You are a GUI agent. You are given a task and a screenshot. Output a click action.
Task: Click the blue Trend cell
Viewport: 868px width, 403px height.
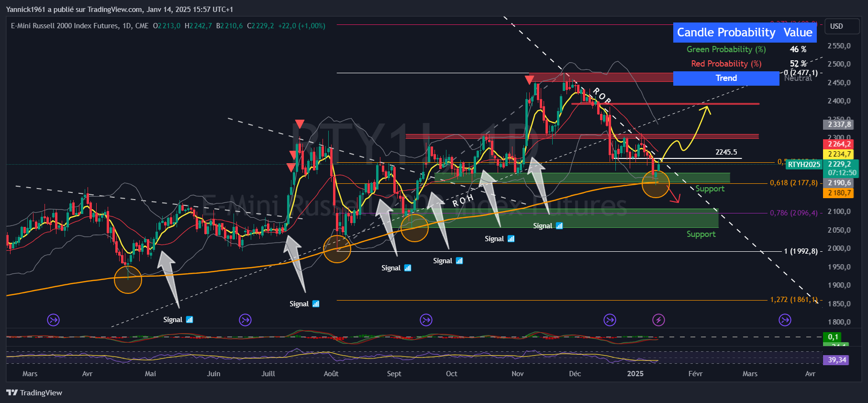click(x=726, y=78)
